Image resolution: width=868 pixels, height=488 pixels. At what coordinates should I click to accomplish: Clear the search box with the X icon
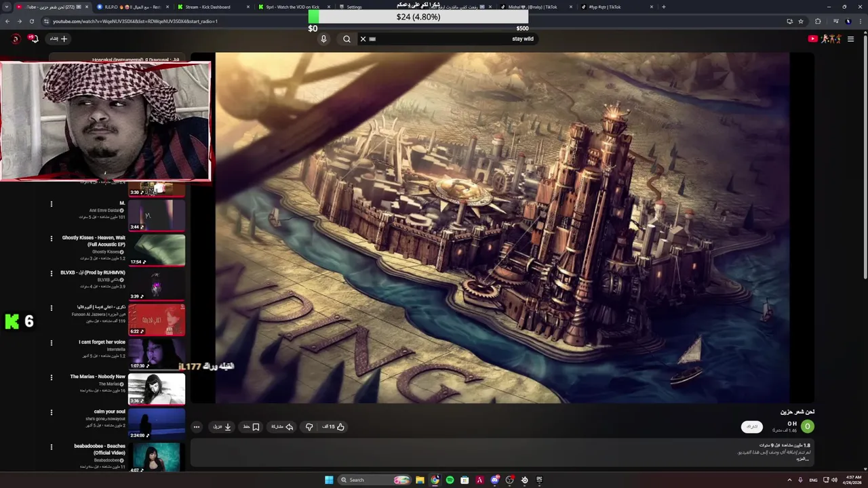point(363,39)
